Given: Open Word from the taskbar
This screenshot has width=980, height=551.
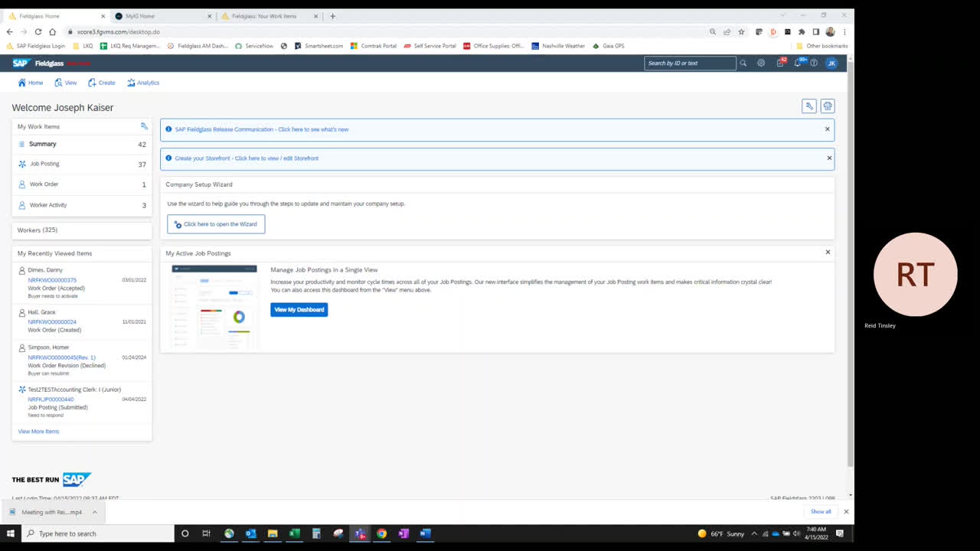Looking at the screenshot, I should click(x=426, y=533).
